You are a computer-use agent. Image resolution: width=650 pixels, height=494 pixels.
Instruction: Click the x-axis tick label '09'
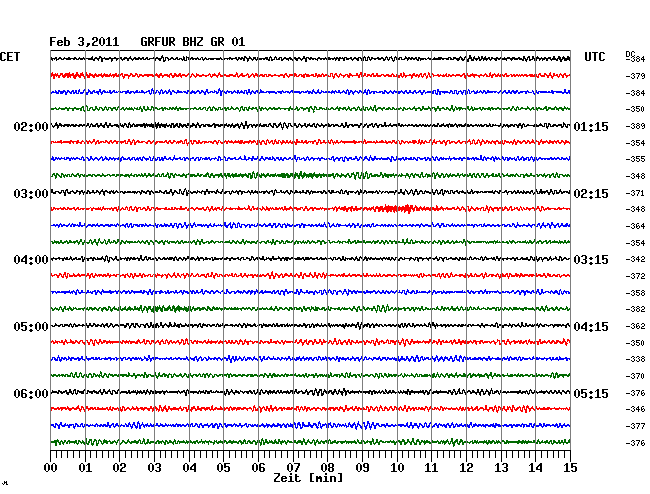[362, 468]
